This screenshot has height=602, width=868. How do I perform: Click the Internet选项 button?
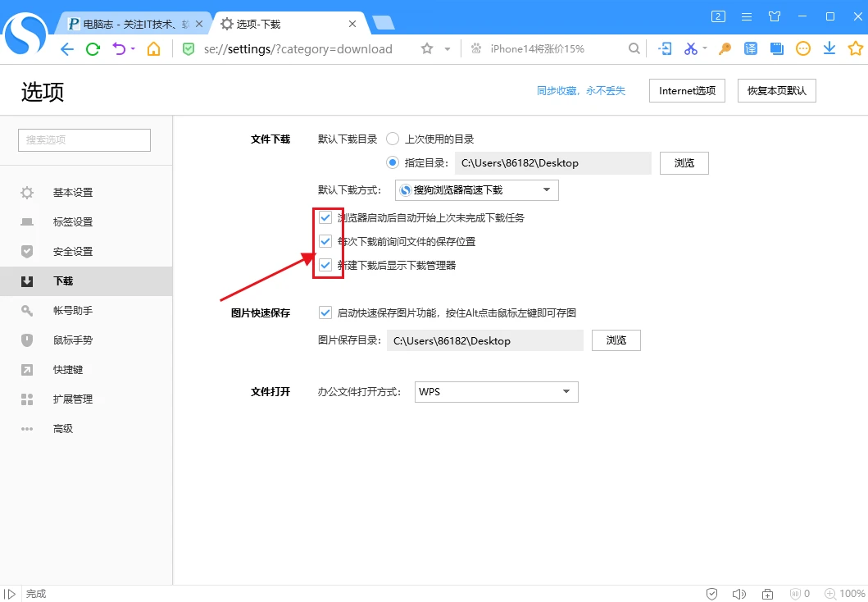687,91
